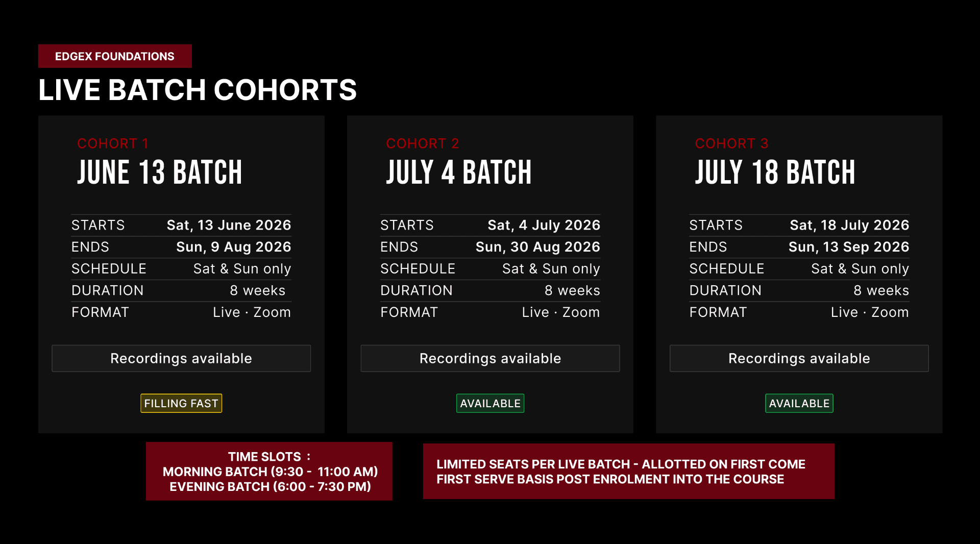Select the July 4 Batch heading
This screenshot has width=980, height=544.
pos(459,172)
